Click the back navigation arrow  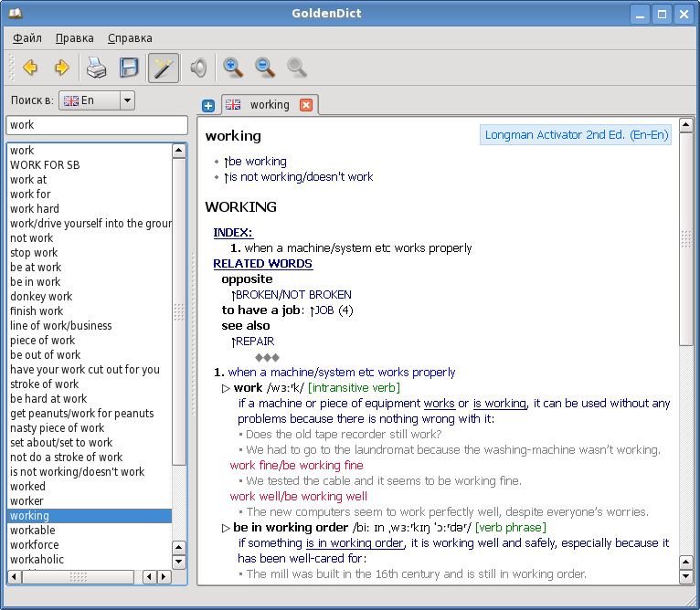coord(30,68)
